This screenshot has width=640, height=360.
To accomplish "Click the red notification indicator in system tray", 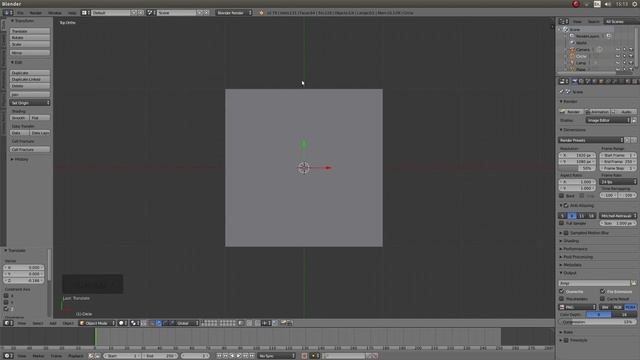I will tap(576, 4).
